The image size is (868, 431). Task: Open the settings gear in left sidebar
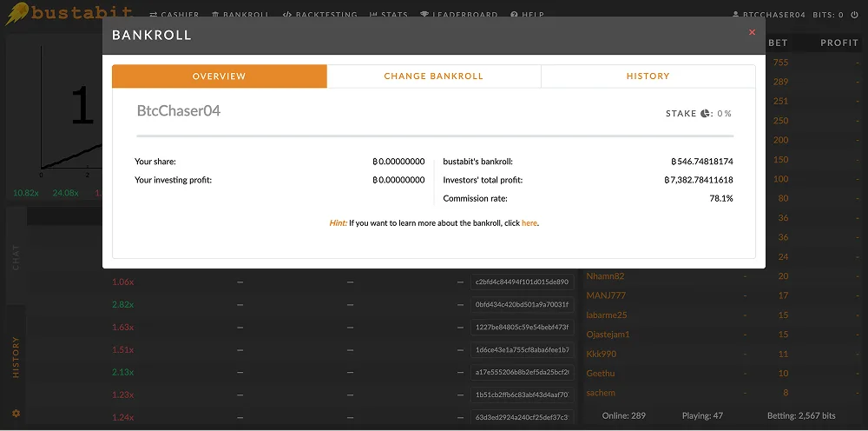pos(16,413)
